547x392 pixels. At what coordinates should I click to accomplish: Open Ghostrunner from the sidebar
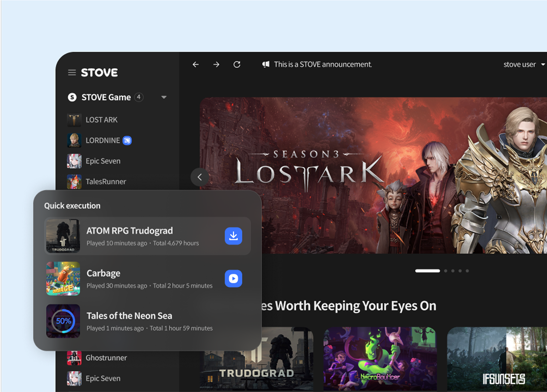[x=106, y=358]
